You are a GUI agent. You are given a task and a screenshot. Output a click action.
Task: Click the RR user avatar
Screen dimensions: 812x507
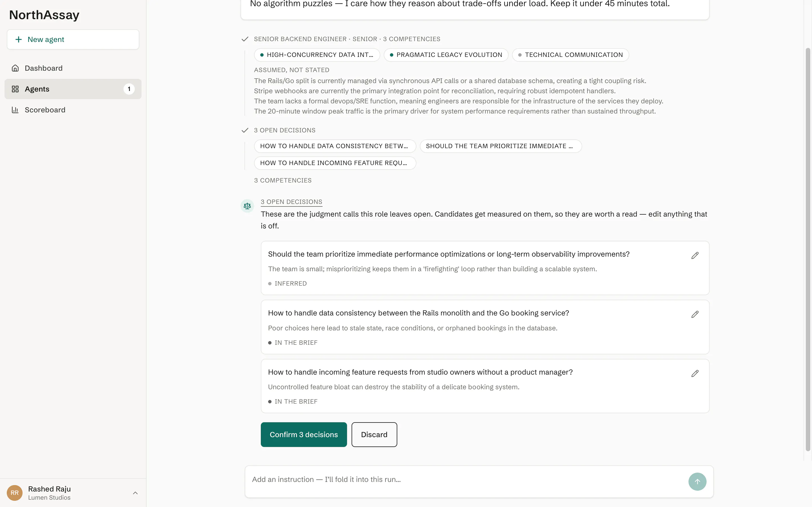pyautogui.click(x=14, y=493)
